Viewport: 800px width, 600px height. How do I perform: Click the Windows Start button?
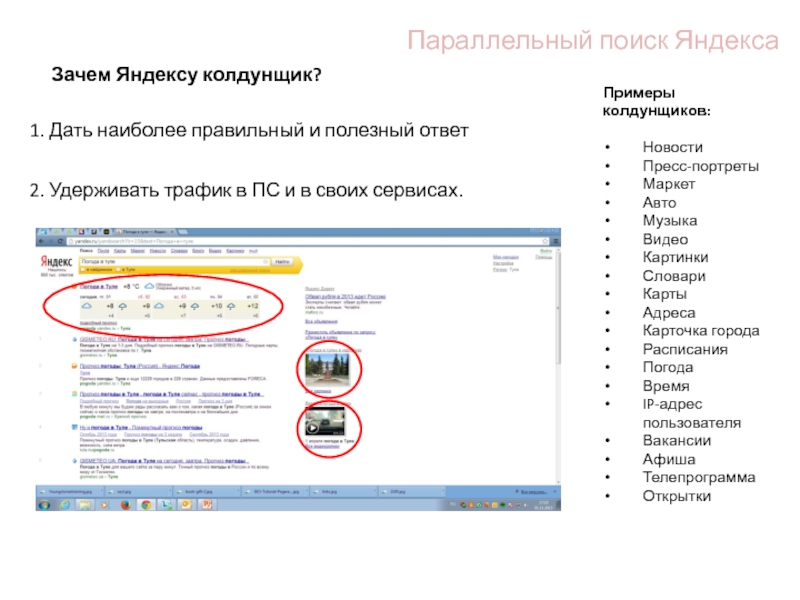pyautogui.click(x=45, y=506)
